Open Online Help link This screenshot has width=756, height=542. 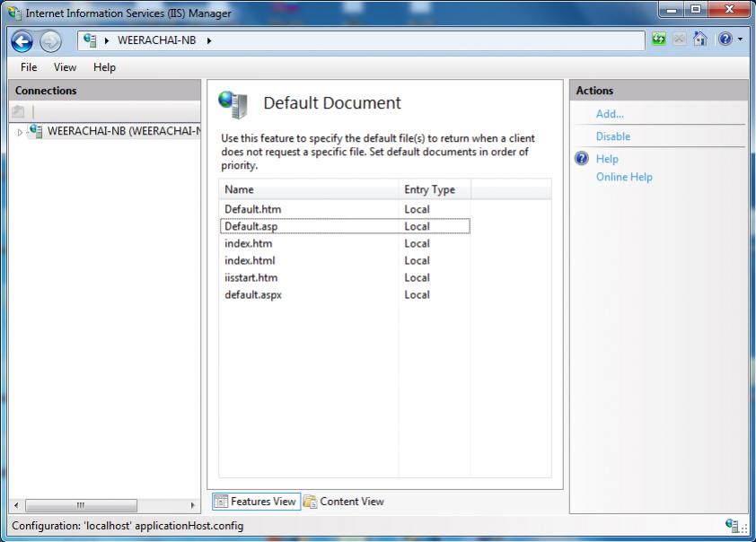(x=624, y=177)
